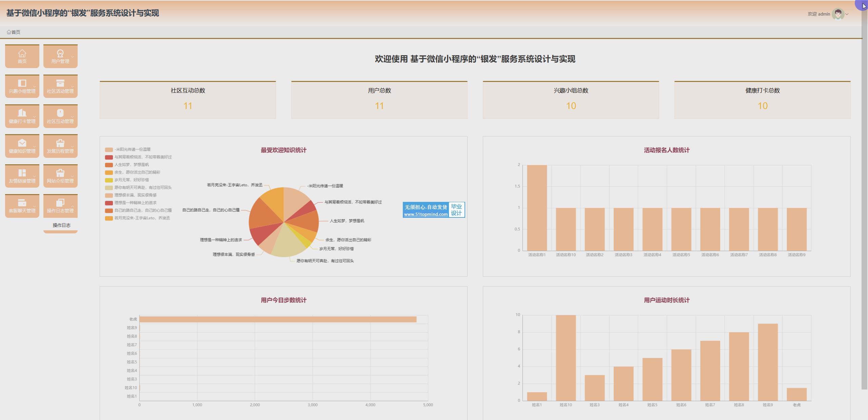
Task: Click the 友情链接管理 layout icon
Action: pyautogui.click(x=22, y=173)
